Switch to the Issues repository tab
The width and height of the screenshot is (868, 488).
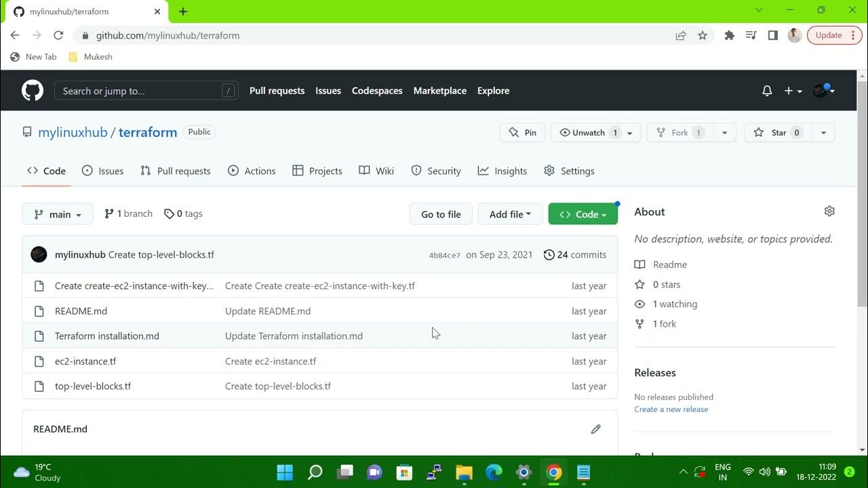click(x=103, y=171)
